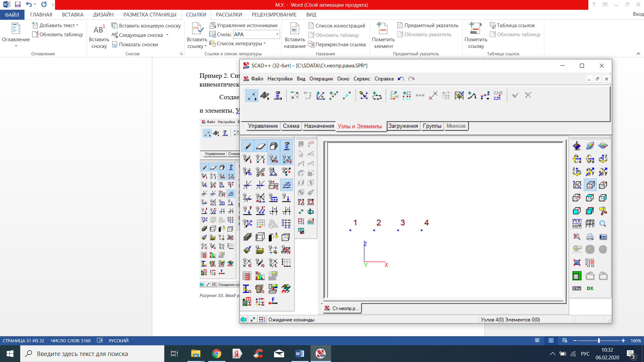Adjust the Word zoom slider handle
The width and height of the screenshot is (644, 362).
[599, 341]
